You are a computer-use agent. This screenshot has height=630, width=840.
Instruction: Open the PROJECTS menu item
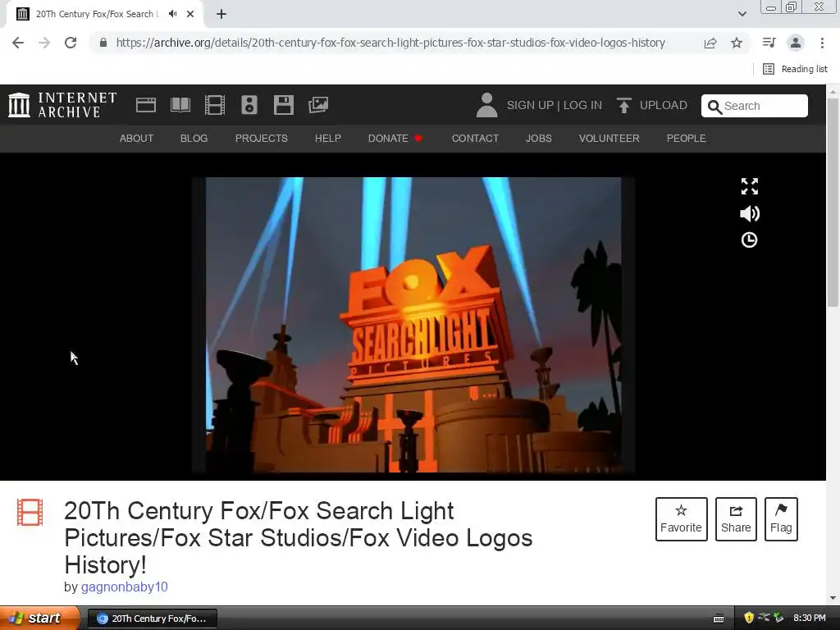tap(262, 138)
